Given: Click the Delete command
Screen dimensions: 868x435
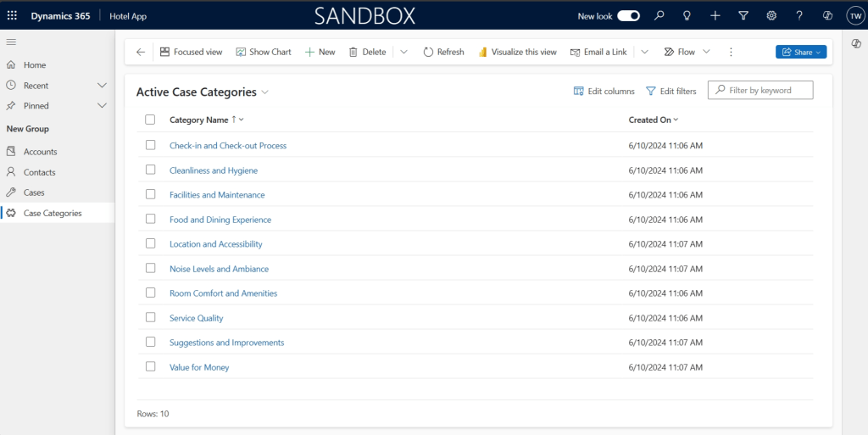Looking at the screenshot, I should pos(367,52).
